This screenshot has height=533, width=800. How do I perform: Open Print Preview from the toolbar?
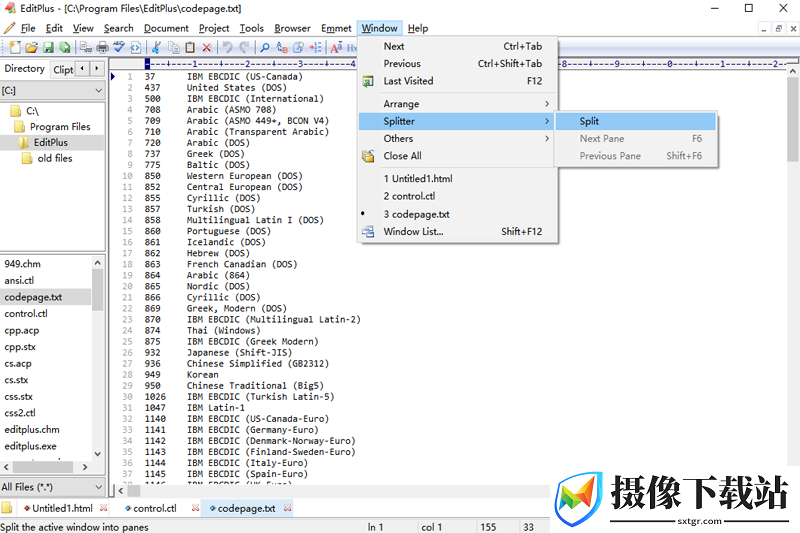86,47
